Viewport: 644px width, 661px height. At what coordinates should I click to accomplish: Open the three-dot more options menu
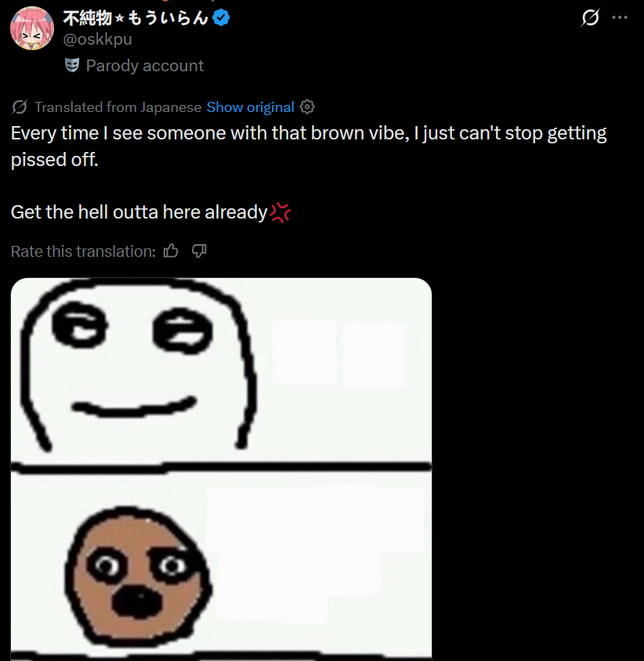coord(620,18)
